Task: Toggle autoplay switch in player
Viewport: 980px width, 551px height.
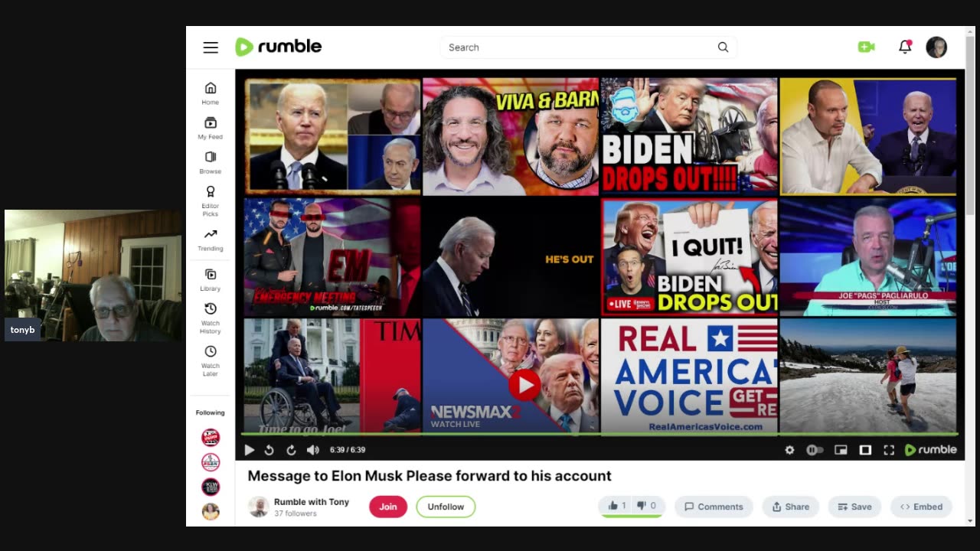Action: [x=815, y=450]
